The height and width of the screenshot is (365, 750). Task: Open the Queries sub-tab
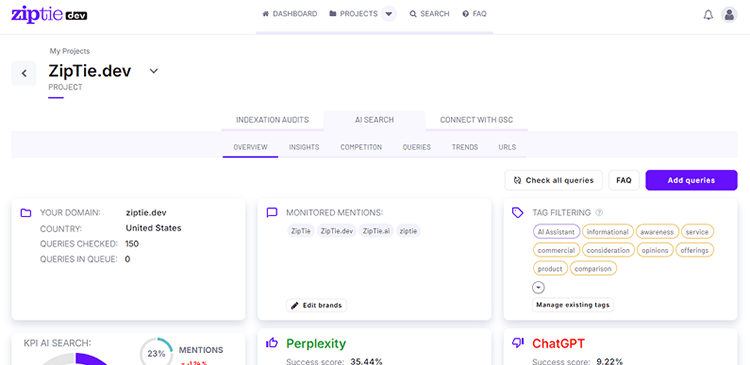[417, 147]
